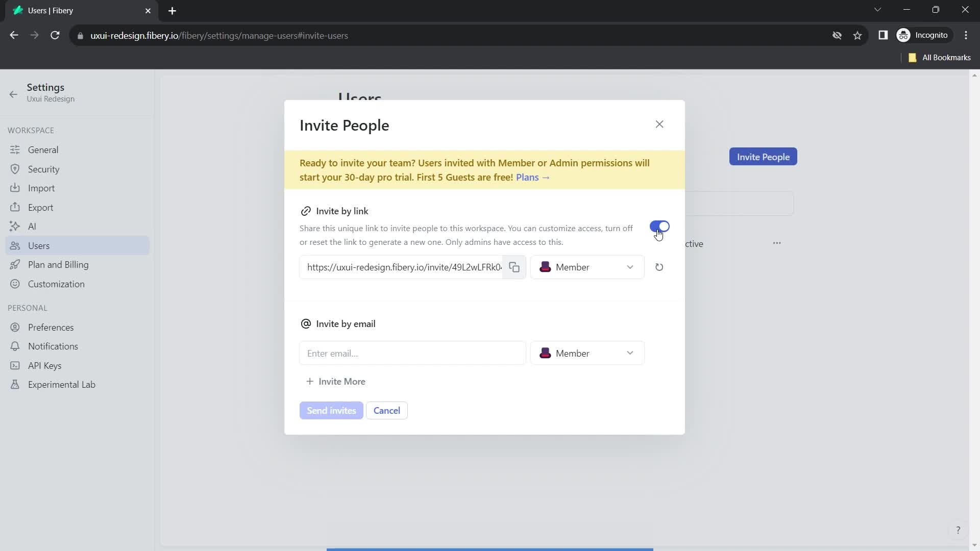Close the Users | Fibery tab
The height and width of the screenshot is (551, 980).
pos(148,11)
